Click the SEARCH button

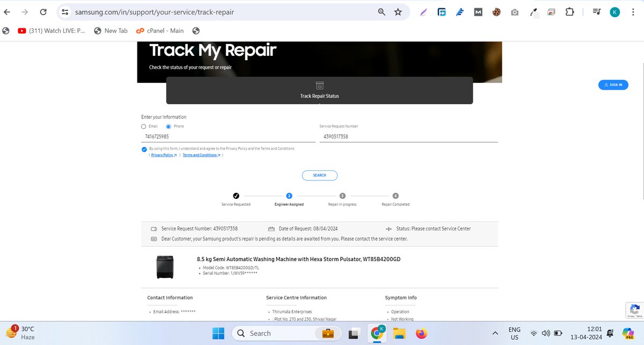[x=319, y=175]
